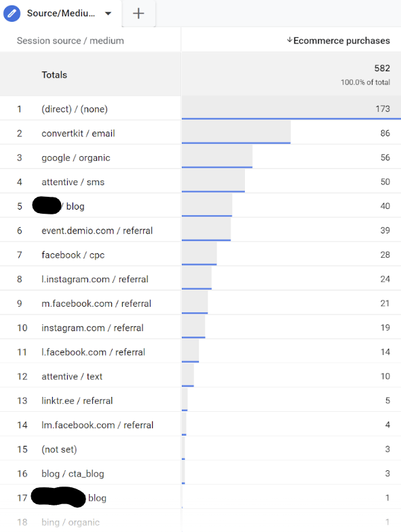Click the m.facebook.com / referral label
This screenshot has height=532, width=401.
[96, 303]
